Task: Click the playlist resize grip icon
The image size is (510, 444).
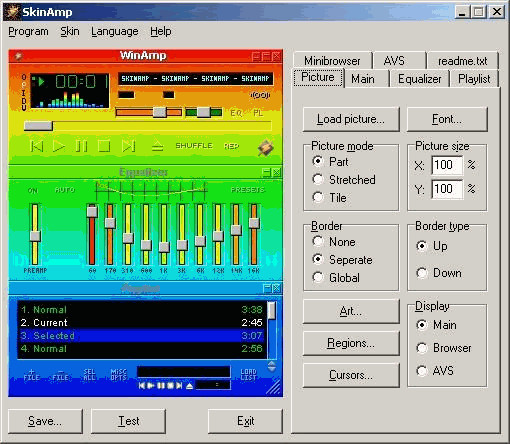Action: click(x=273, y=388)
